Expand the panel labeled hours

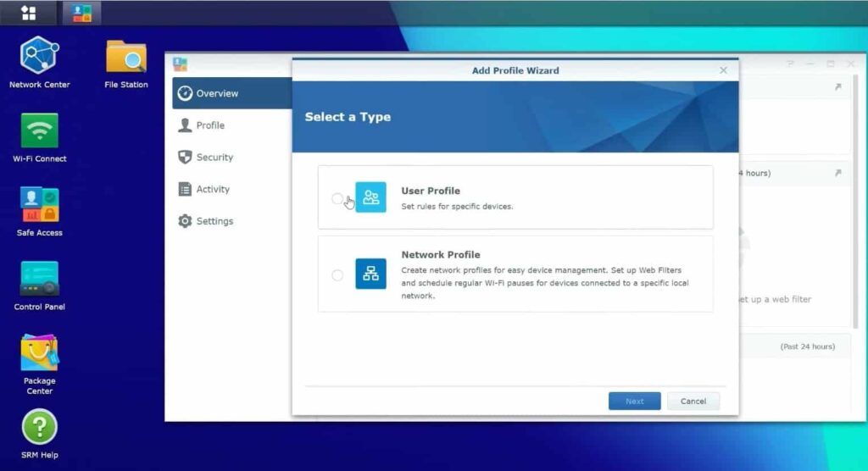pos(838,173)
